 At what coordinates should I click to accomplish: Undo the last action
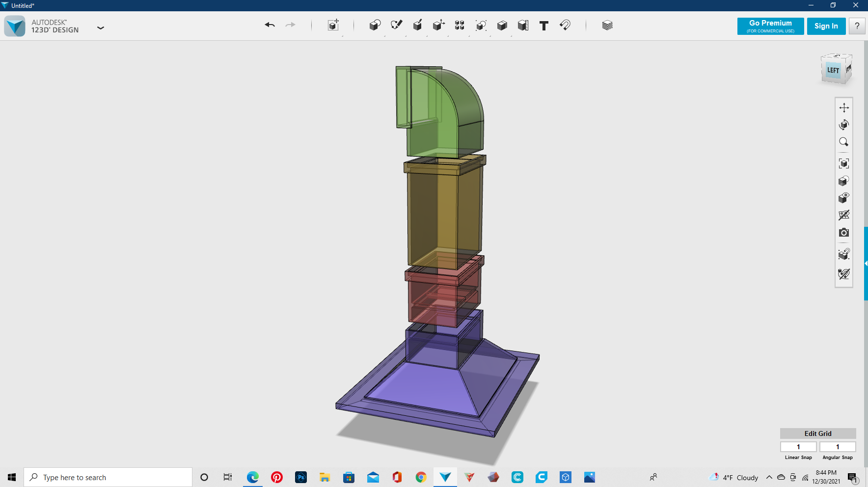270,25
